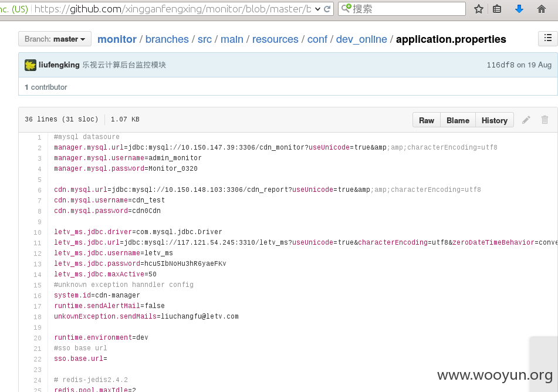Click the 1.07 KB file size
Screen dimensions: 558x392
click(x=125, y=119)
